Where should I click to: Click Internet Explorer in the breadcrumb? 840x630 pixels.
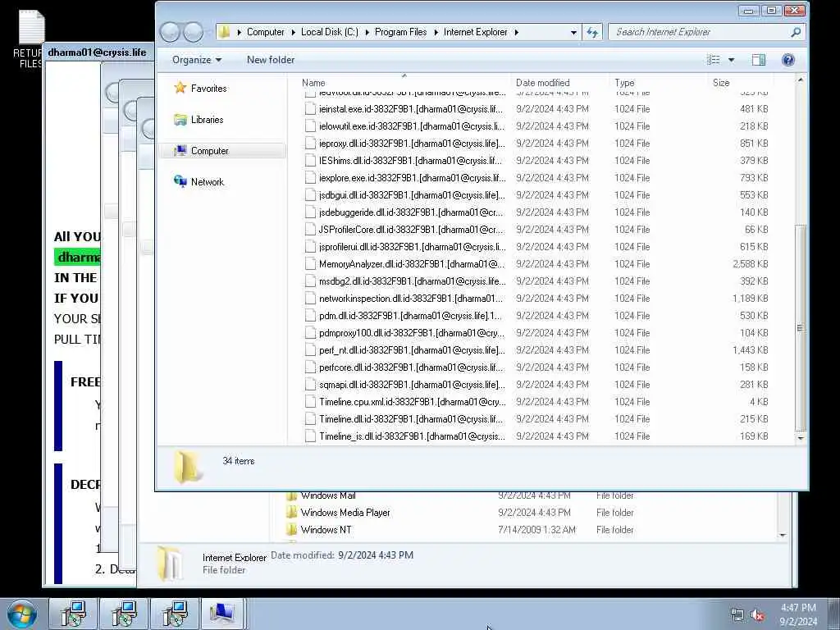(475, 32)
